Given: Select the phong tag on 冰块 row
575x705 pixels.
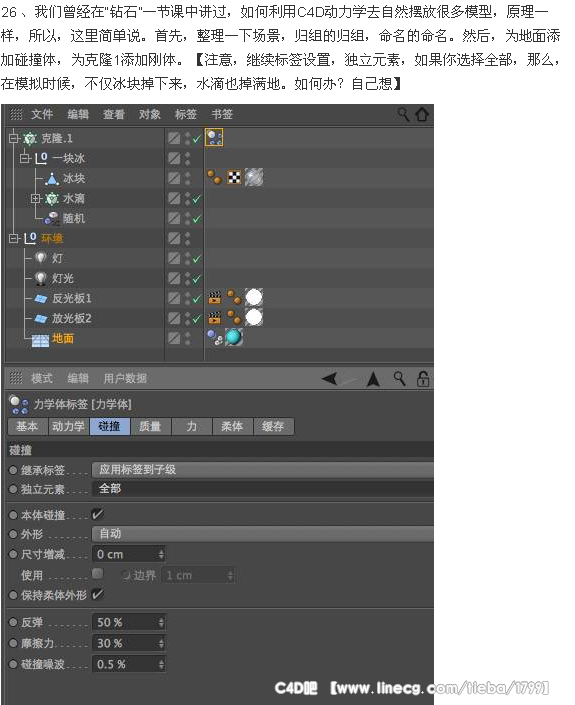Looking at the screenshot, I should tap(214, 177).
